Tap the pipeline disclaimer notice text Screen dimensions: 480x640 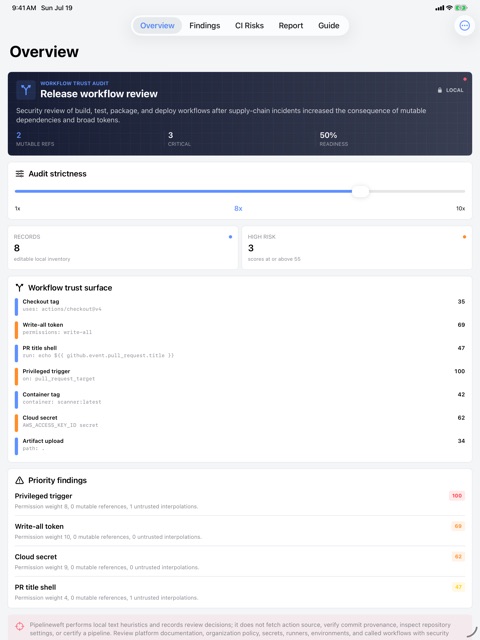pos(240,629)
